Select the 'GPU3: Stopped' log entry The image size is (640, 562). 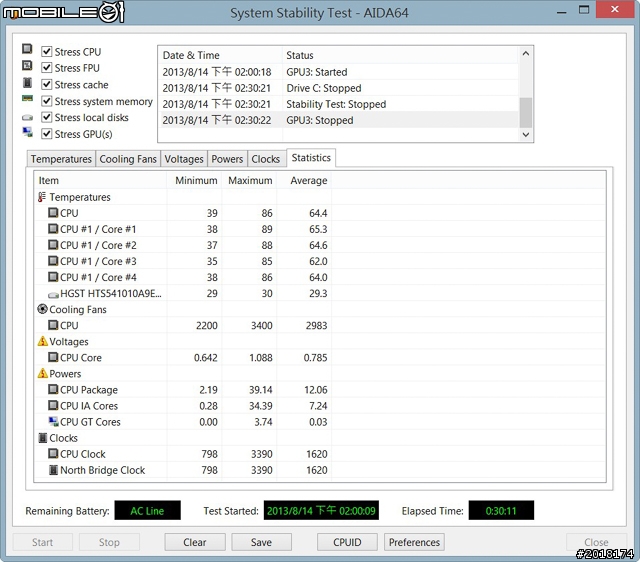339,120
